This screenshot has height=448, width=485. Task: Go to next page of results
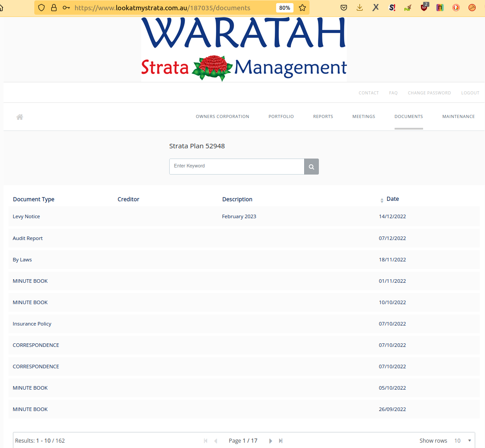click(270, 441)
